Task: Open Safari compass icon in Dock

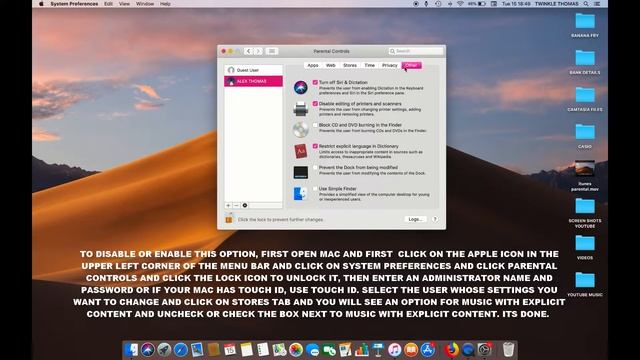Action: coord(180,350)
